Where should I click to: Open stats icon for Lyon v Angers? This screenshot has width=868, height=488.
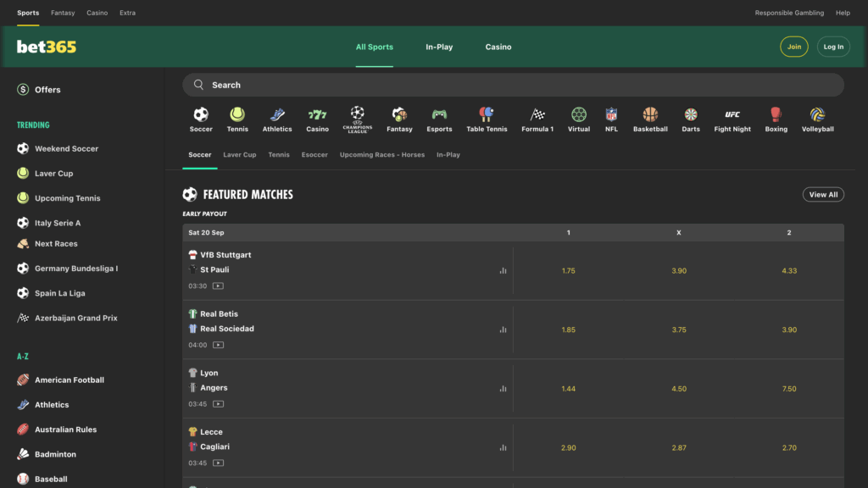503,388
